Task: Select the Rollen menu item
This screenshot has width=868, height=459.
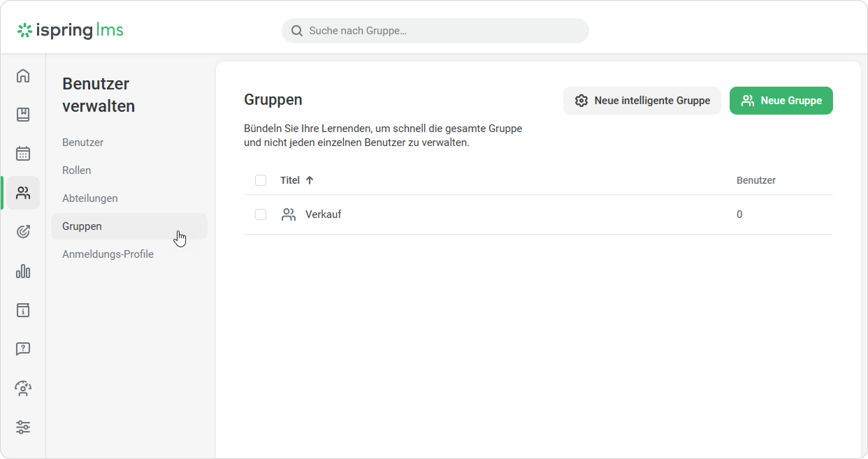Action: point(77,170)
